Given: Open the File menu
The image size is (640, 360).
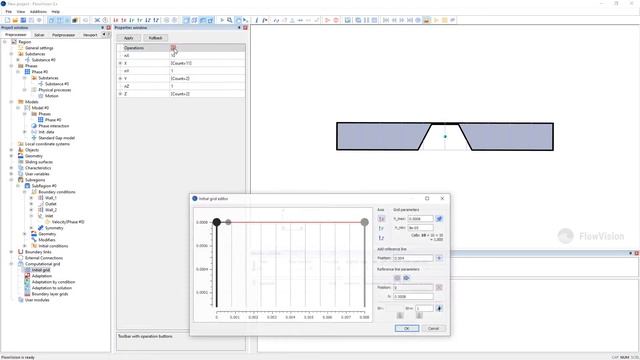Looking at the screenshot, I should pos(9,12).
